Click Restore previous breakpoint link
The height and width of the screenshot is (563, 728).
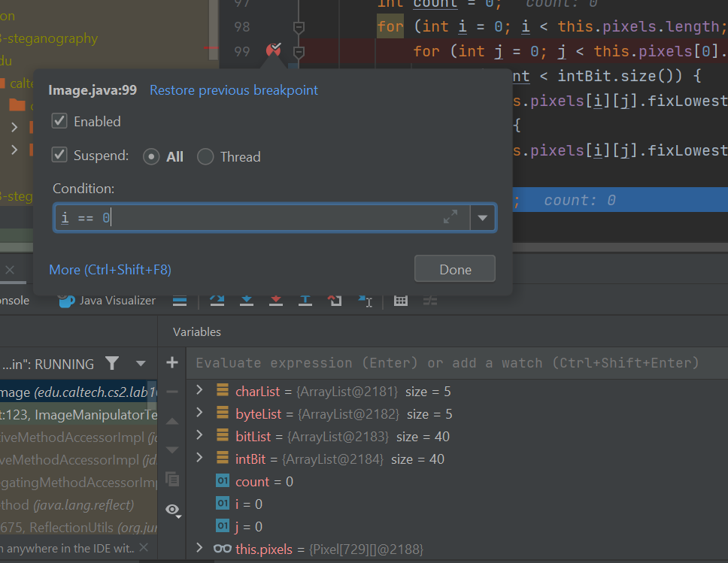tap(234, 90)
